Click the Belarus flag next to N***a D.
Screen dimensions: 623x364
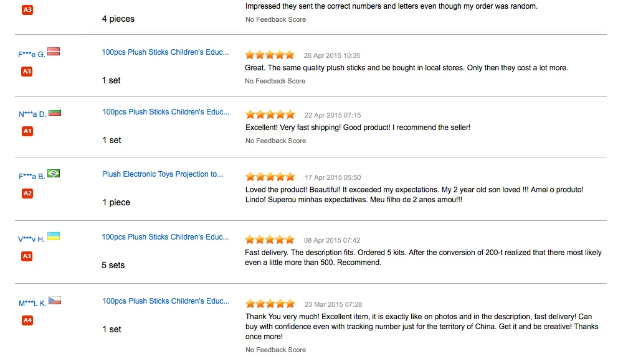54,113
